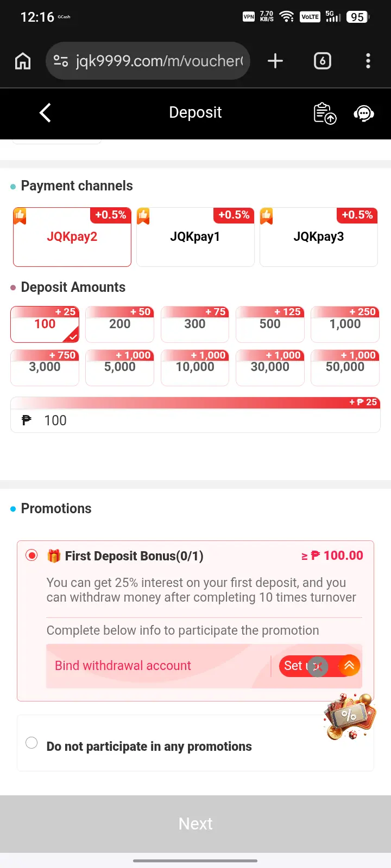391x868 pixels.
Task: Tap the site info icon in address bar
Action: click(61, 61)
